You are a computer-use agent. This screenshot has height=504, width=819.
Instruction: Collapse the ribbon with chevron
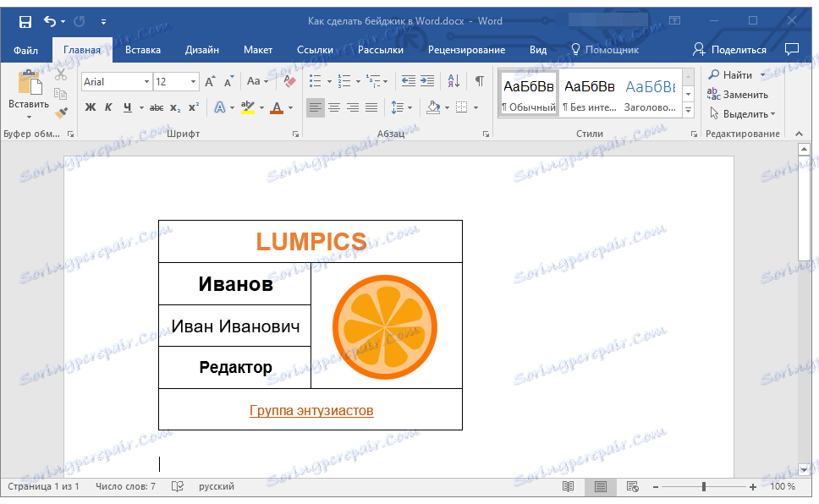point(800,134)
